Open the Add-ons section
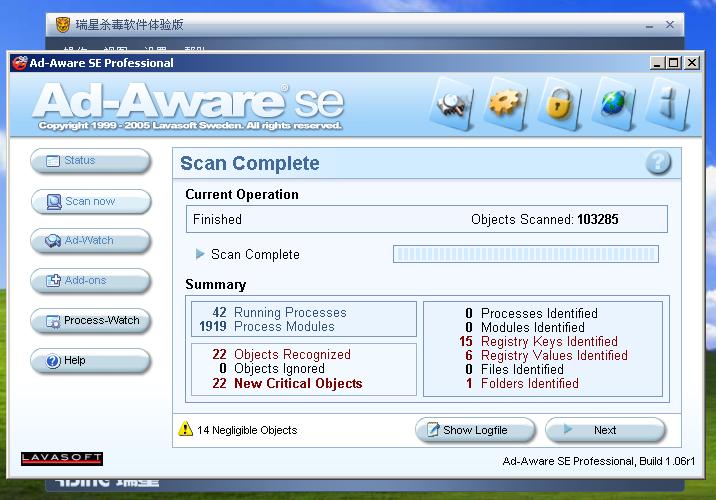This screenshot has height=500, width=716. tap(90, 280)
